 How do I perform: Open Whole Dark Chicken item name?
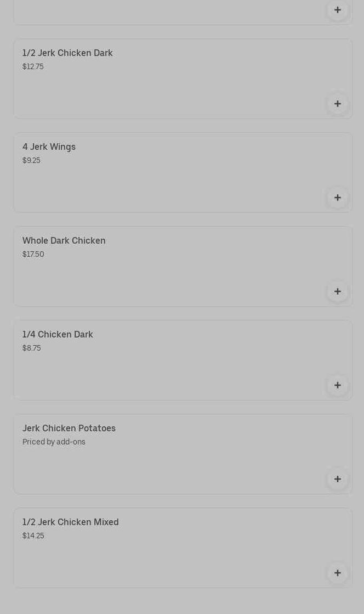(x=64, y=241)
